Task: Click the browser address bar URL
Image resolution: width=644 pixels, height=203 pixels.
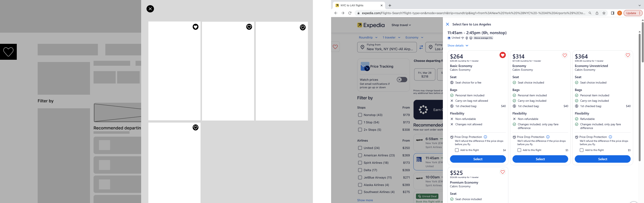Action: click(x=473, y=13)
